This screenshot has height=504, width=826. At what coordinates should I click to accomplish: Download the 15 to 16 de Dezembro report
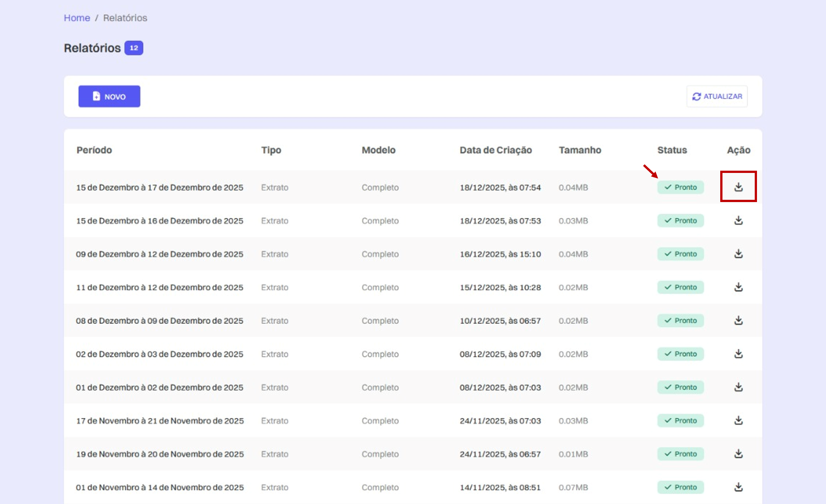pos(738,220)
